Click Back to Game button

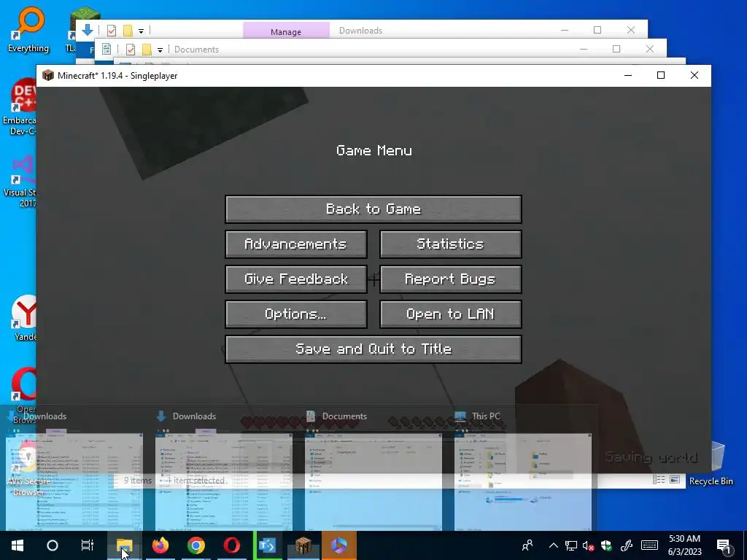(373, 209)
